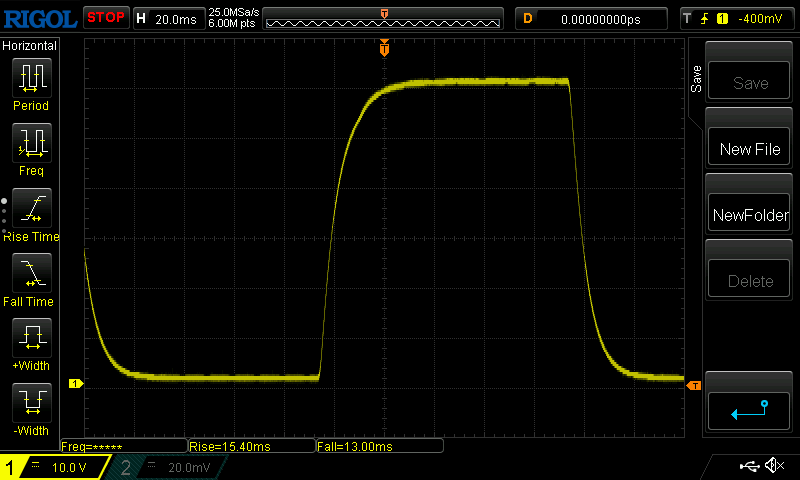Click the Delete button

pyautogui.click(x=749, y=279)
